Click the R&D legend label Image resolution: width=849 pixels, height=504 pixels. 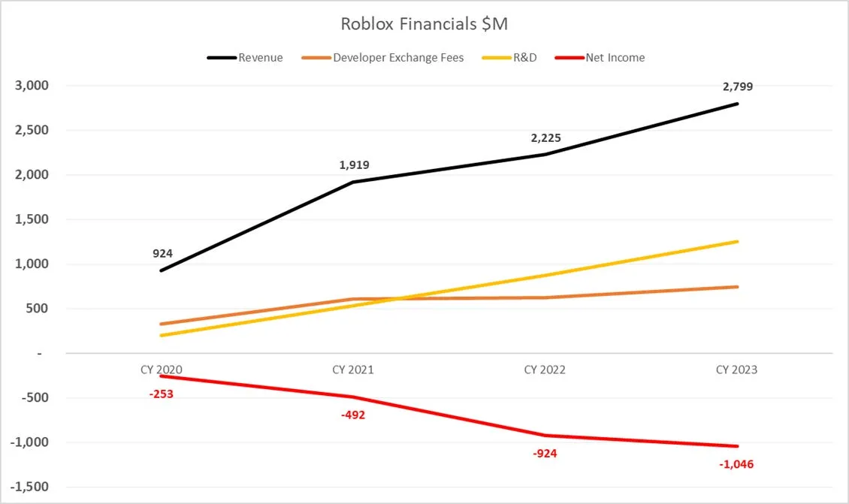coord(524,58)
